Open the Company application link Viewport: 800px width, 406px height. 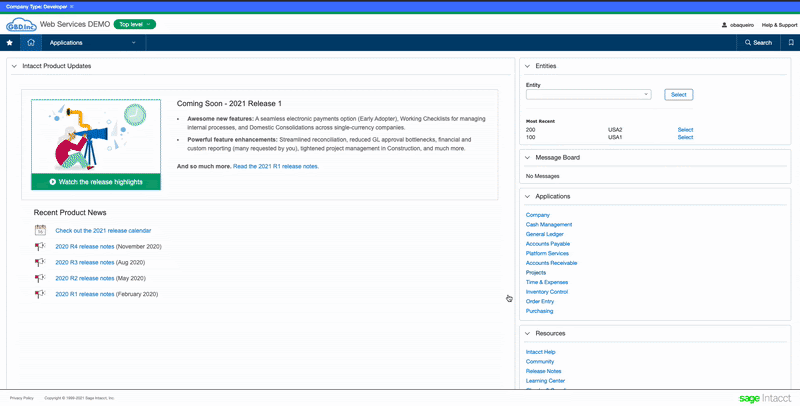(x=538, y=215)
